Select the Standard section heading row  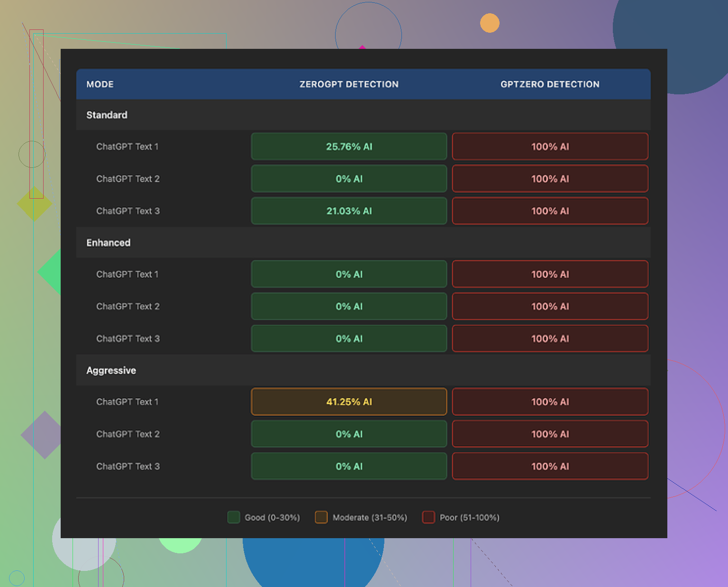click(107, 115)
